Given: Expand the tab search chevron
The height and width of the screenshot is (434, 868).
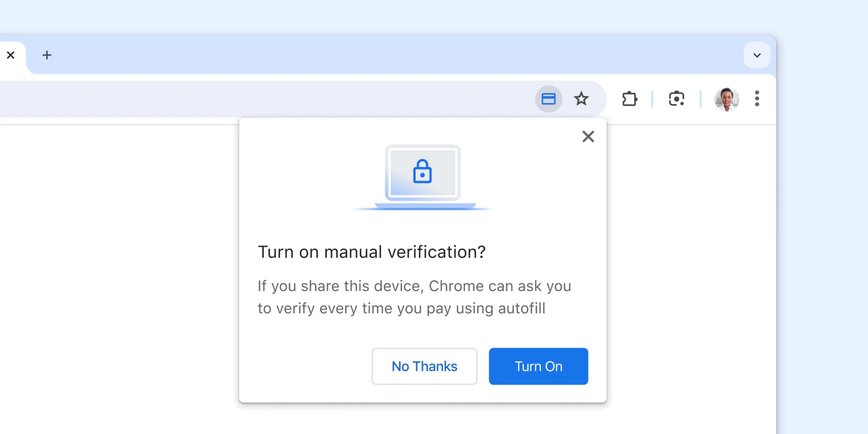Looking at the screenshot, I should point(757,55).
